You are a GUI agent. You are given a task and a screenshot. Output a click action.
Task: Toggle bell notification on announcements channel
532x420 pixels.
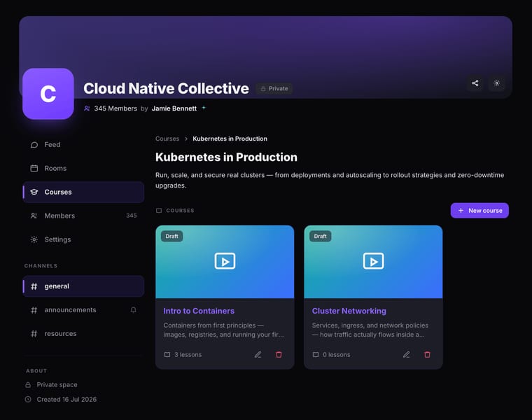(133, 309)
